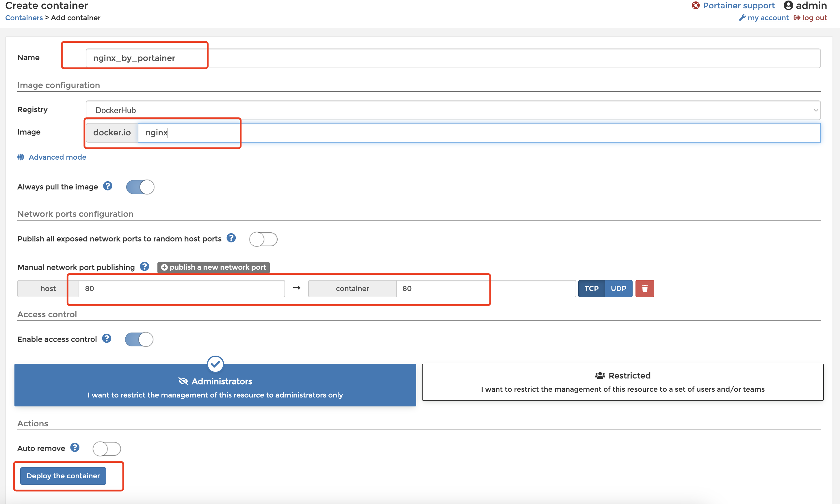The height and width of the screenshot is (504, 840).
Task: Open Portainer support link
Action: (x=739, y=5)
